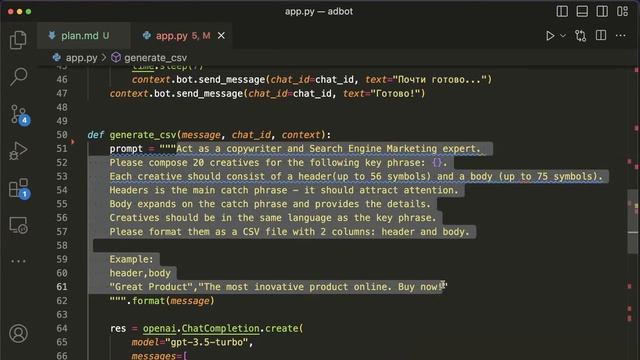Open the Search view in the activity bar
This screenshot has width=640, height=360.
point(18,76)
